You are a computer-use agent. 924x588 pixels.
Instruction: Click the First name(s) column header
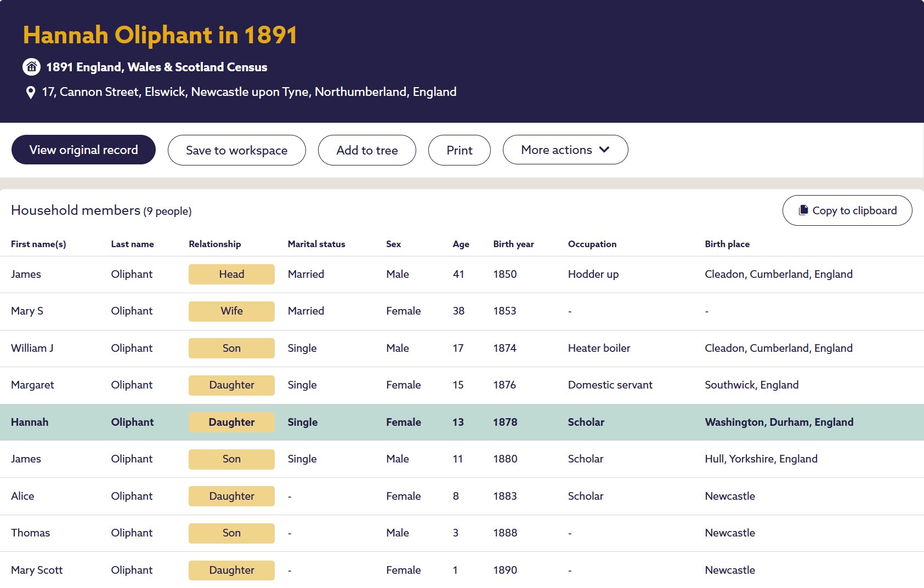click(38, 244)
